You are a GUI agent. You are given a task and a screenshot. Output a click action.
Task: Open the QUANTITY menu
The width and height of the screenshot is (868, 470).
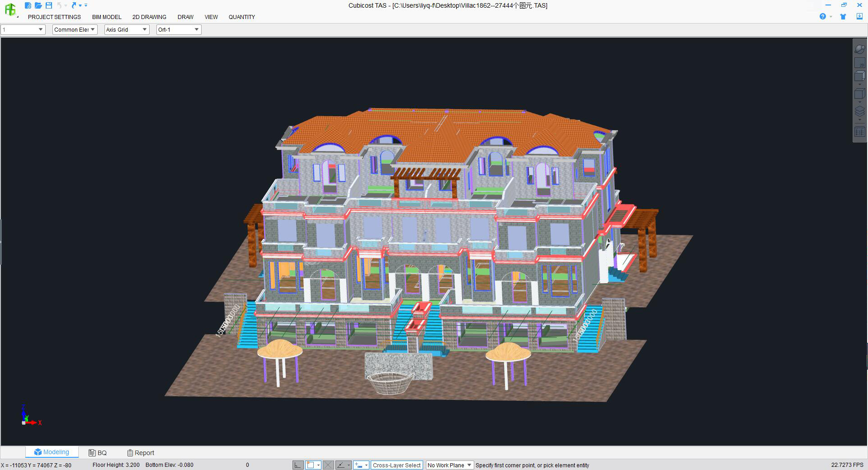click(241, 17)
